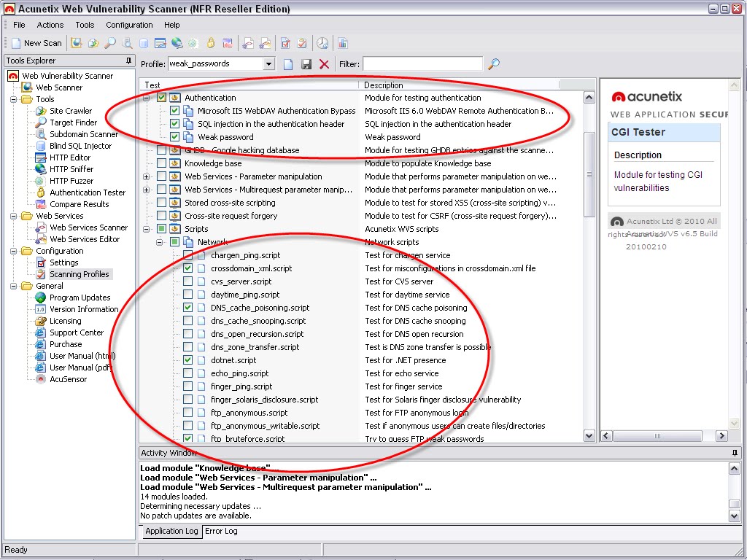Focus the Filter text field

click(x=422, y=64)
